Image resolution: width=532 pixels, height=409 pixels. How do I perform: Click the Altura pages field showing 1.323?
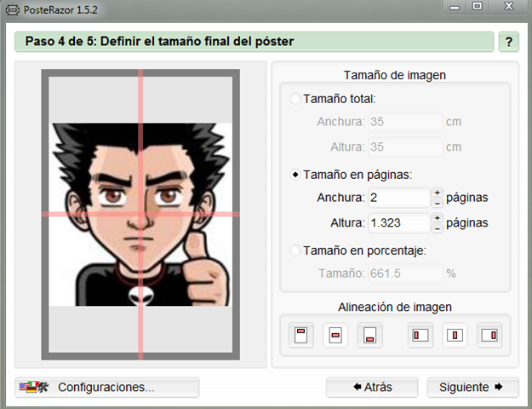coord(399,223)
